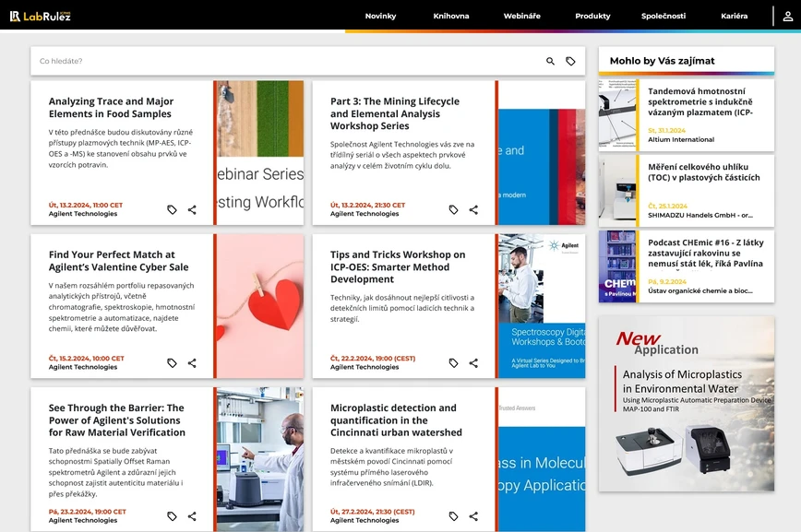The height and width of the screenshot is (532, 801).
Task: Click the red paper hearts thumbnail
Action: [260, 306]
